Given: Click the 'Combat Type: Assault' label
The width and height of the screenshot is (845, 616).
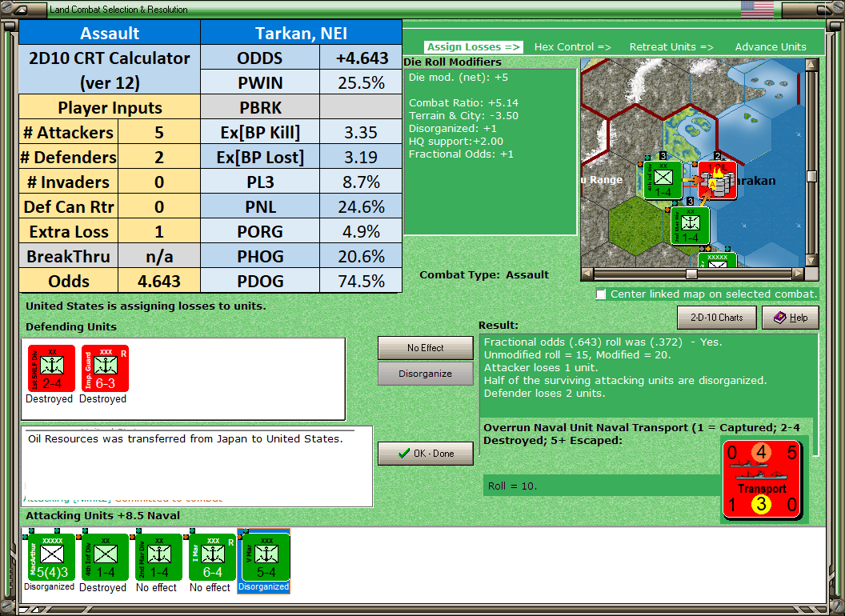Looking at the screenshot, I should click(x=484, y=275).
